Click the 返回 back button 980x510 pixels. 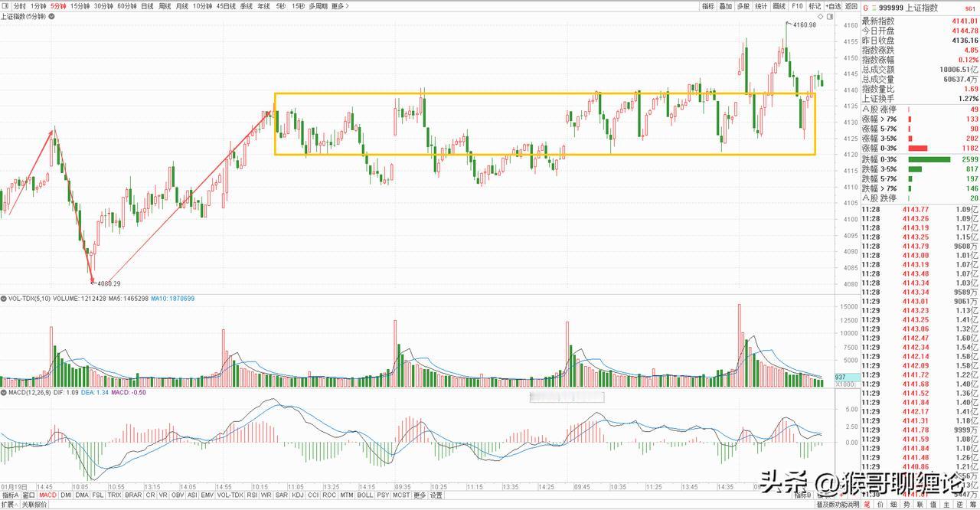pyautogui.click(x=851, y=6)
